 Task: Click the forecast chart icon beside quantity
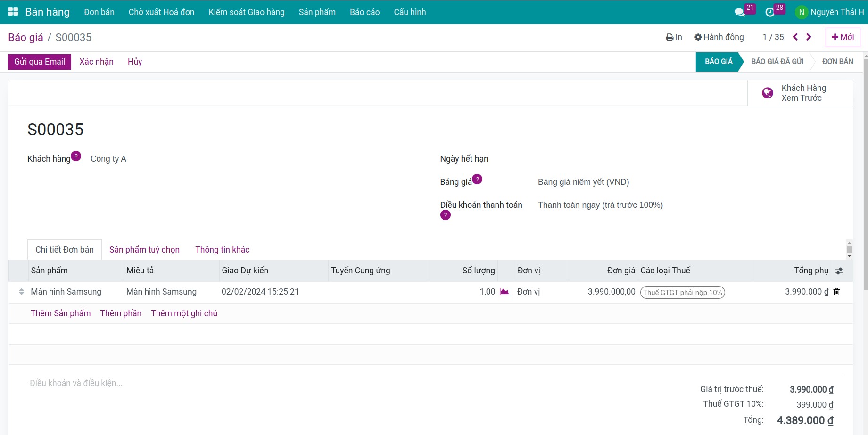pos(504,292)
